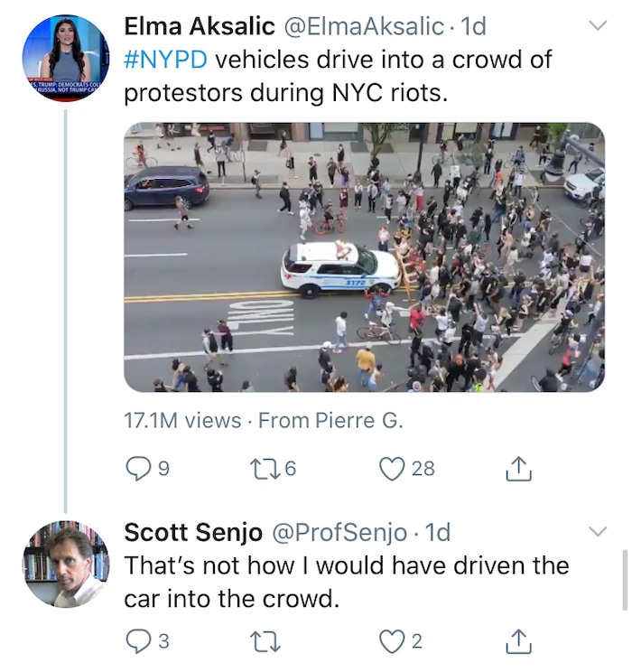Open the #NYPD hashtag link
The image size is (632, 672).
pos(165,60)
